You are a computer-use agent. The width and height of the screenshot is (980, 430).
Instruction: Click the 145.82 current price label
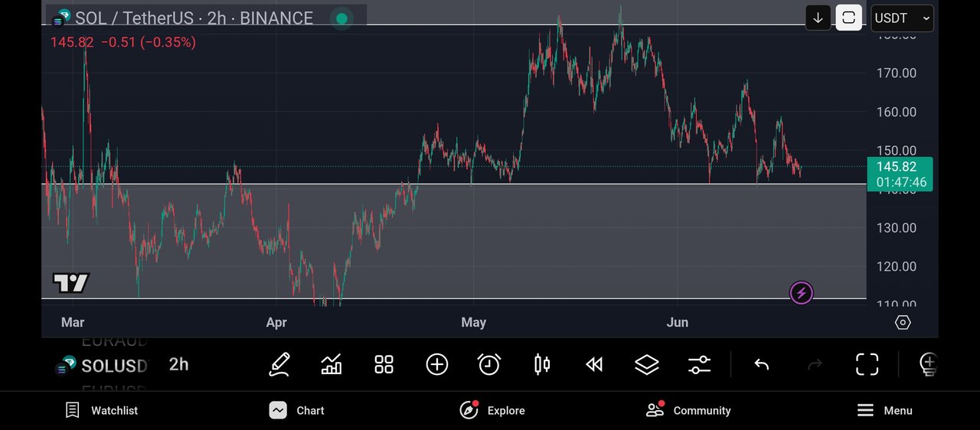900,174
